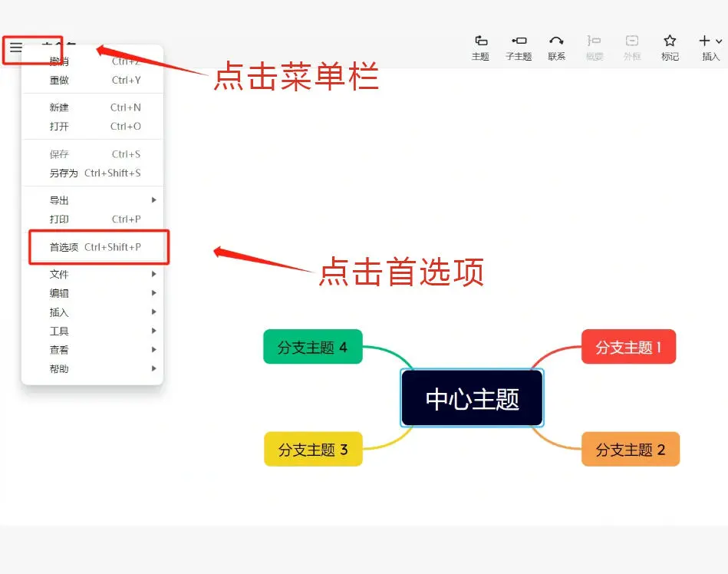728x574 pixels.
Task: Click the 外框 (Boundary) toolbar icon
Action: pos(632,45)
